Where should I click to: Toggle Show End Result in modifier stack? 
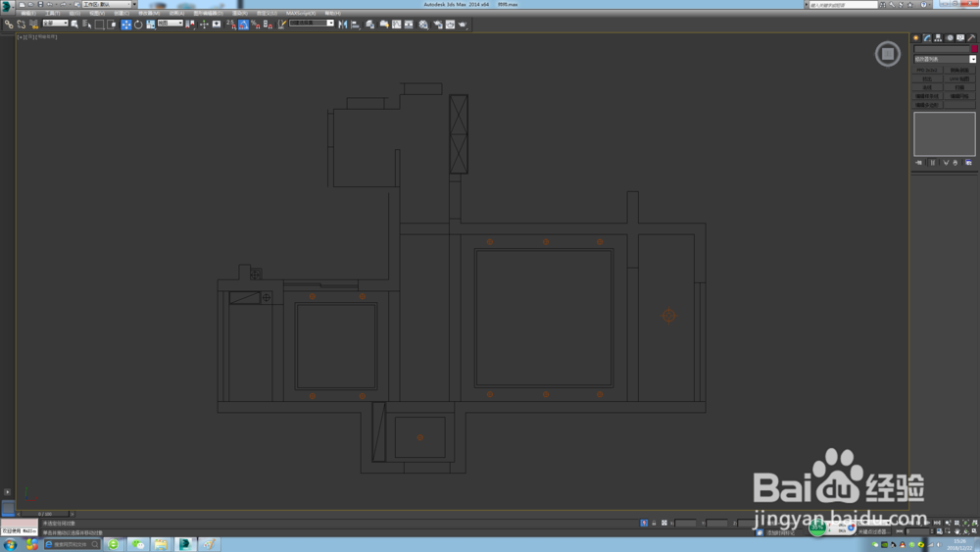coord(933,163)
